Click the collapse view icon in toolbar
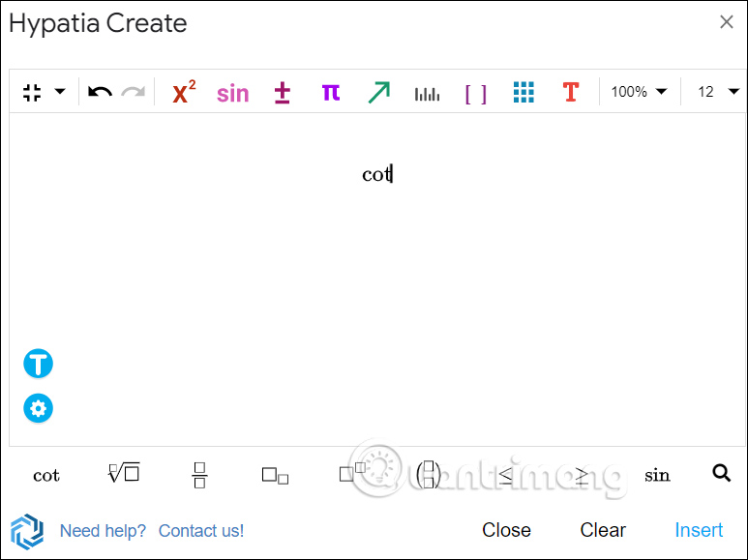 (32, 92)
